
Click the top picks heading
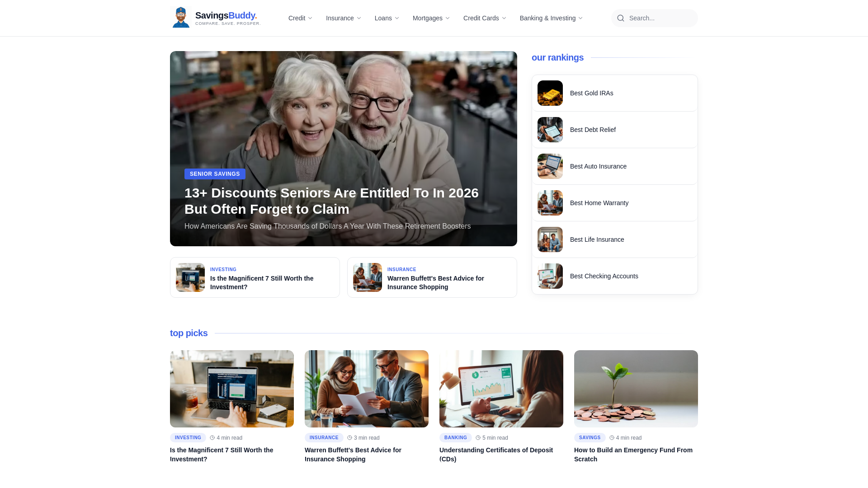pyautogui.click(x=189, y=333)
